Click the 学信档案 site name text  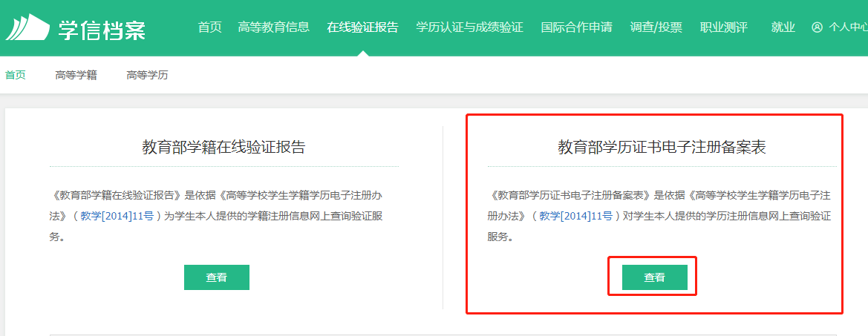point(102,30)
